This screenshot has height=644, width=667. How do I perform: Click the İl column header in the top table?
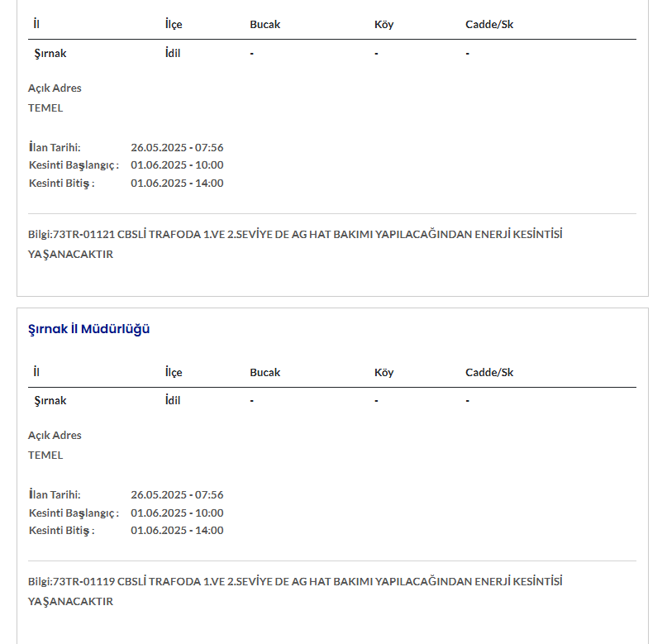[36, 24]
